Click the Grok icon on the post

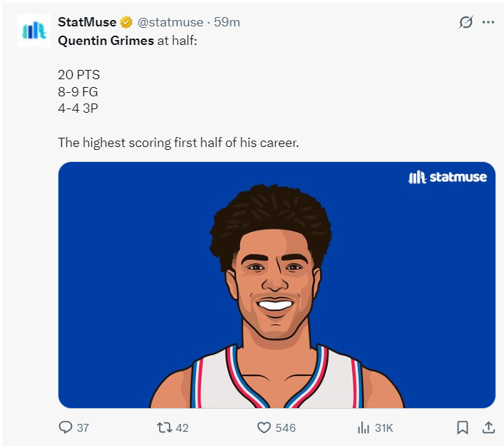click(x=466, y=22)
